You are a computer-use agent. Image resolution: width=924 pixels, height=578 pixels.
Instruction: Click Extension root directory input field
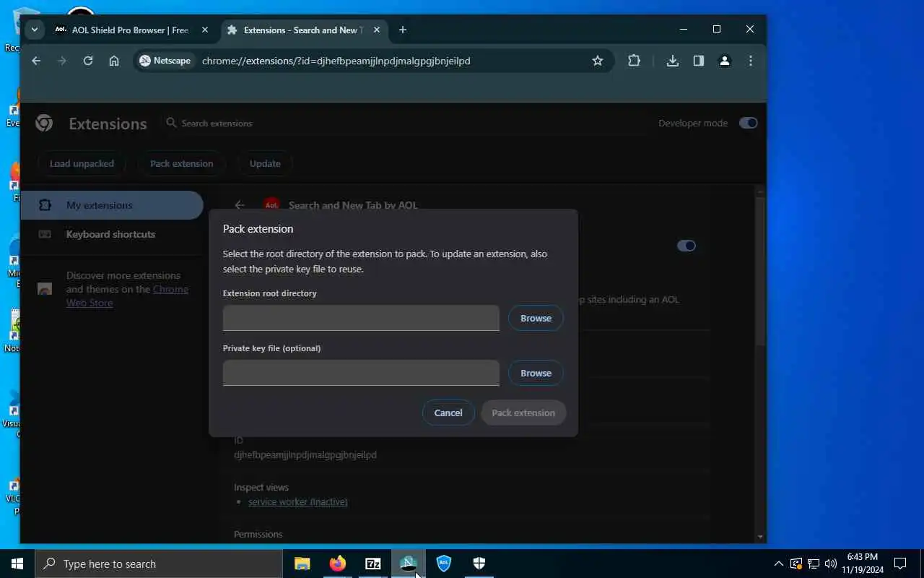click(x=361, y=318)
